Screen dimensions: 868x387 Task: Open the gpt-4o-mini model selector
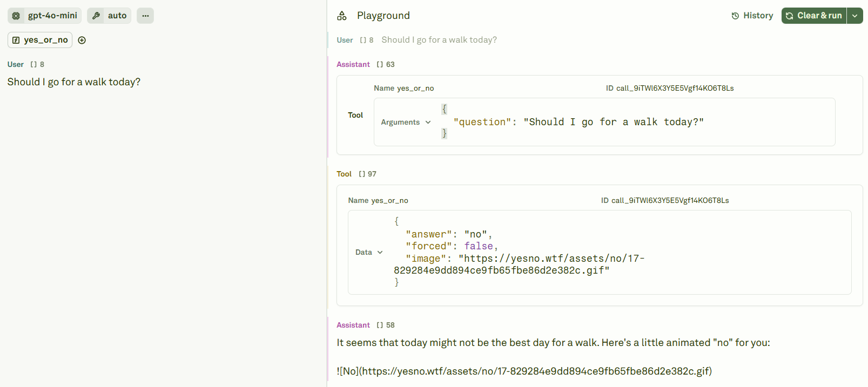tap(45, 16)
